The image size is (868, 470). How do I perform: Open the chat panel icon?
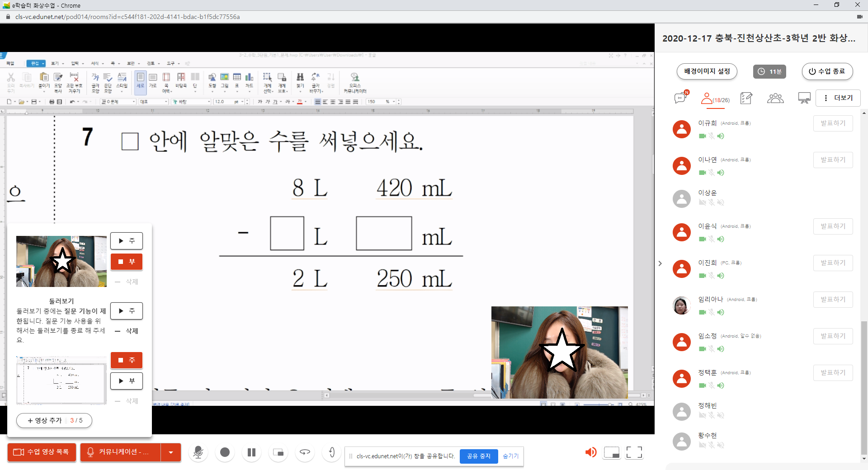[x=681, y=98]
